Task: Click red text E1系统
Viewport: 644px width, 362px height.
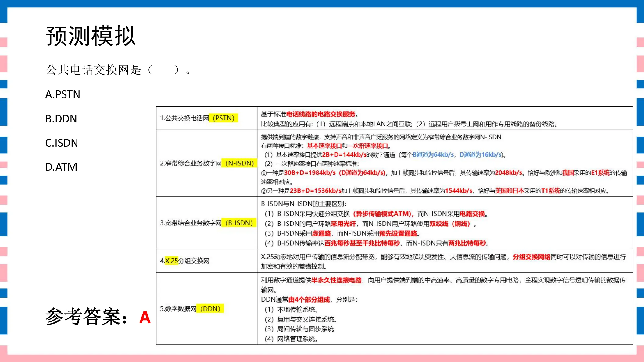Action: point(600,173)
